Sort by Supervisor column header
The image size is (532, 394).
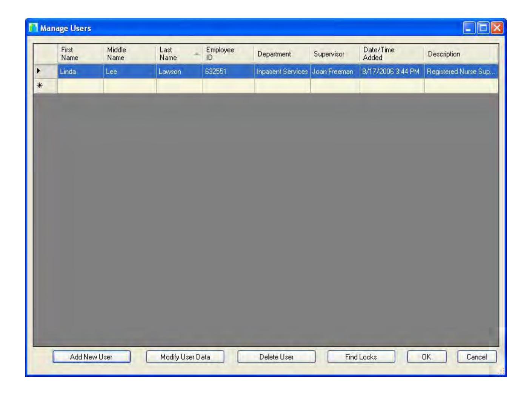tap(335, 54)
